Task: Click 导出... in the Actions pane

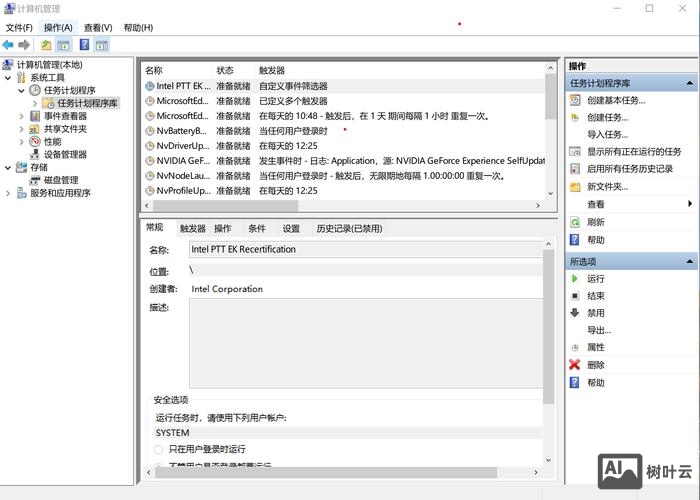Action: click(599, 330)
